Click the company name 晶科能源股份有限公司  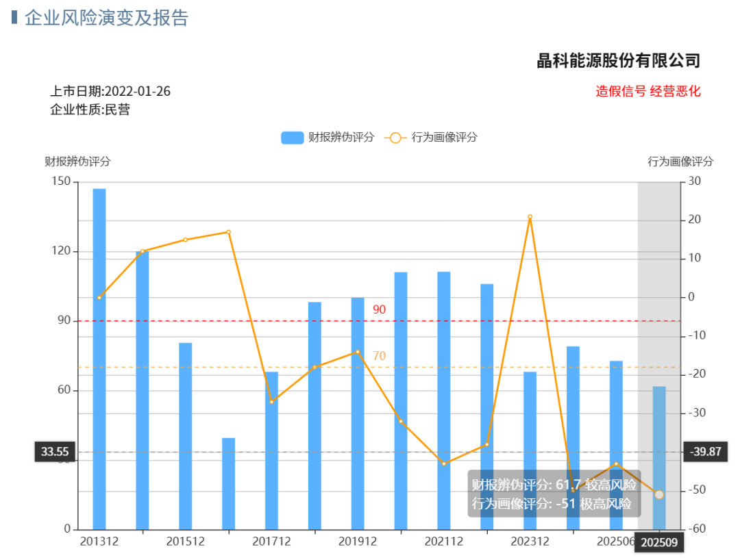pyautogui.click(x=619, y=61)
